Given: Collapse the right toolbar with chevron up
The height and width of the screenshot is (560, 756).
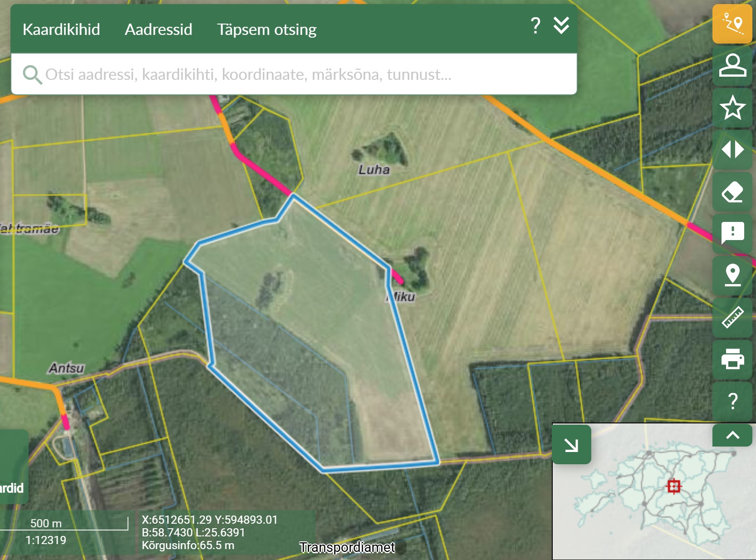Looking at the screenshot, I should pyautogui.click(x=732, y=435).
